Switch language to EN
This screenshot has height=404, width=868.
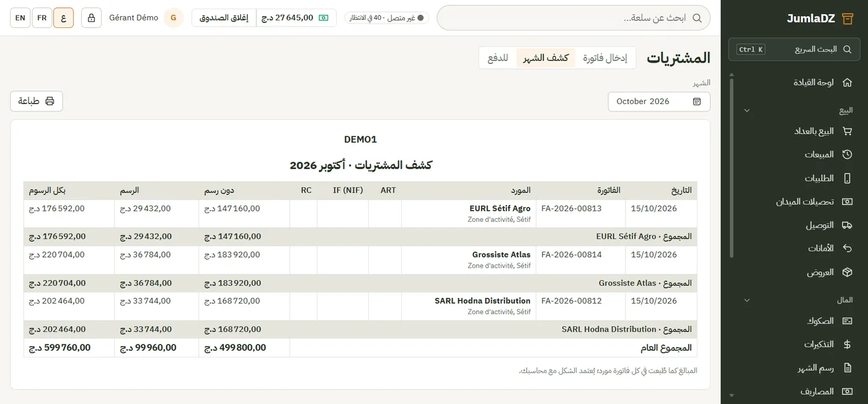(x=20, y=18)
